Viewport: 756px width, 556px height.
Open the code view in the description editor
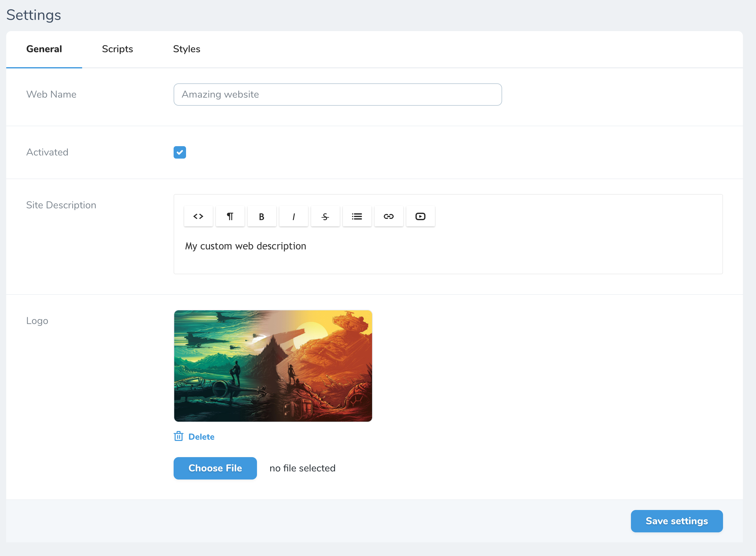(x=198, y=216)
